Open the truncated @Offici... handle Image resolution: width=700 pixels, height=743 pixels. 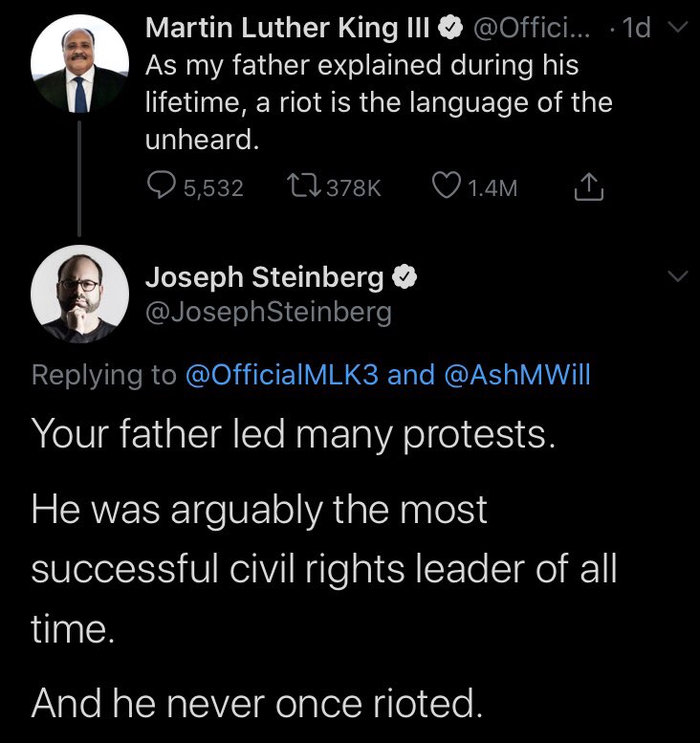(532, 28)
